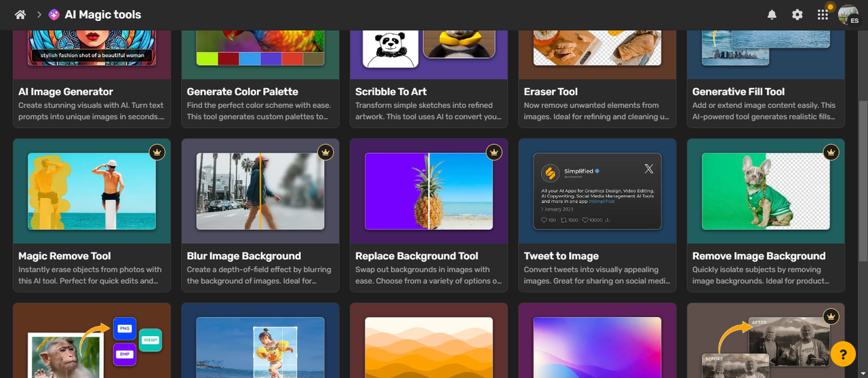Click the Eraser Tool food preview image

597,47
